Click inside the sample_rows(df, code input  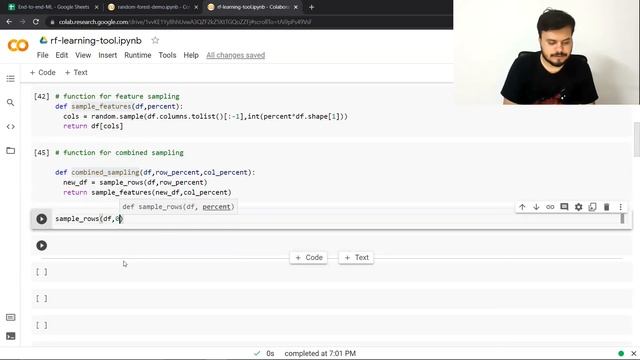click(336, 219)
